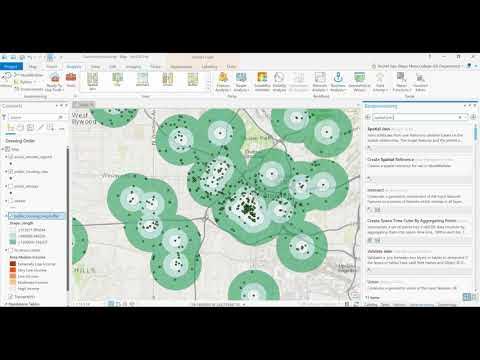Select List By Selection icon

pos(30,127)
